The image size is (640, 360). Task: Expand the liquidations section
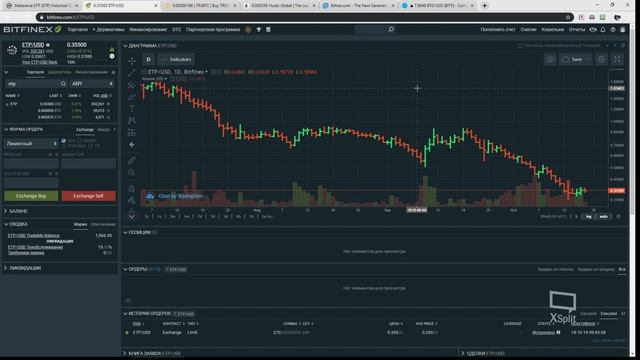pos(6,268)
